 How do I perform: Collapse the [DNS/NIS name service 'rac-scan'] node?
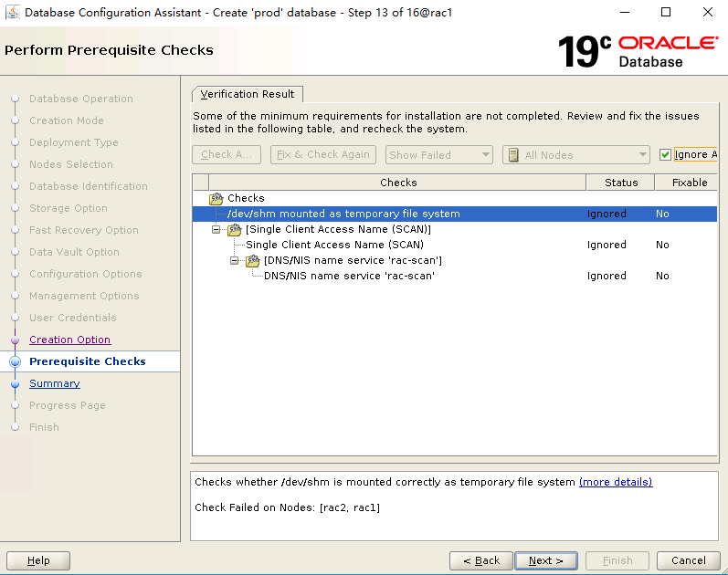[235, 260]
